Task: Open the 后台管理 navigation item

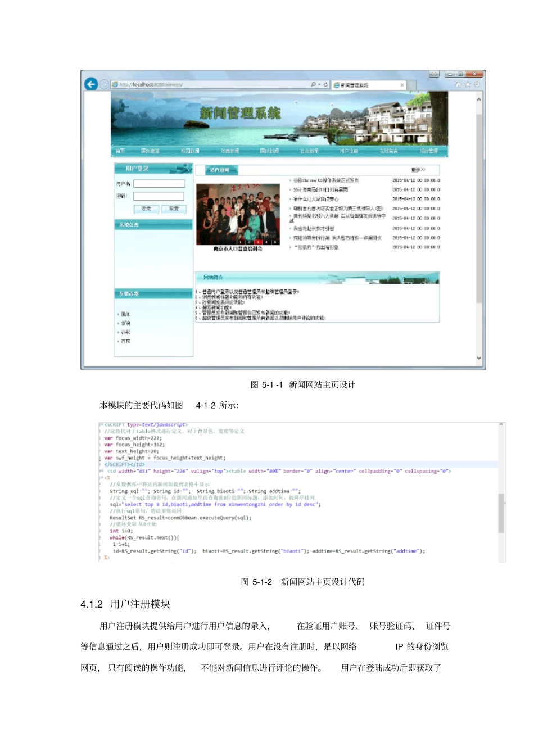Action: 428,151
